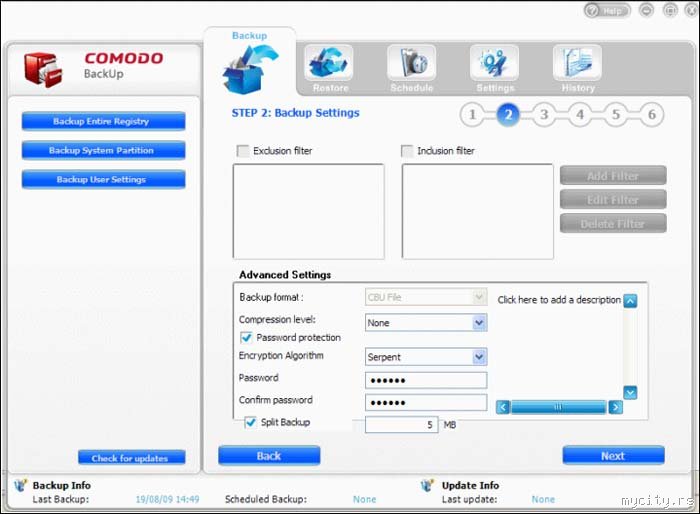Click the Schedule tab label
The width and height of the screenshot is (700, 514).
coord(412,88)
